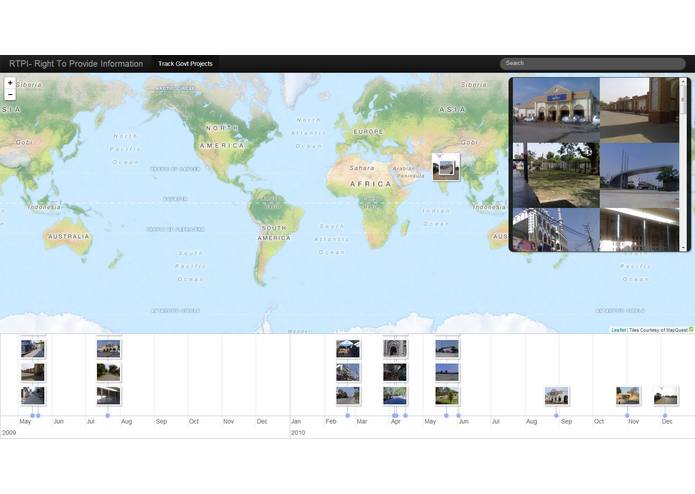Select middle thumbnail in Feb 2010 timeline column
This screenshot has width=695, height=494.
click(348, 372)
